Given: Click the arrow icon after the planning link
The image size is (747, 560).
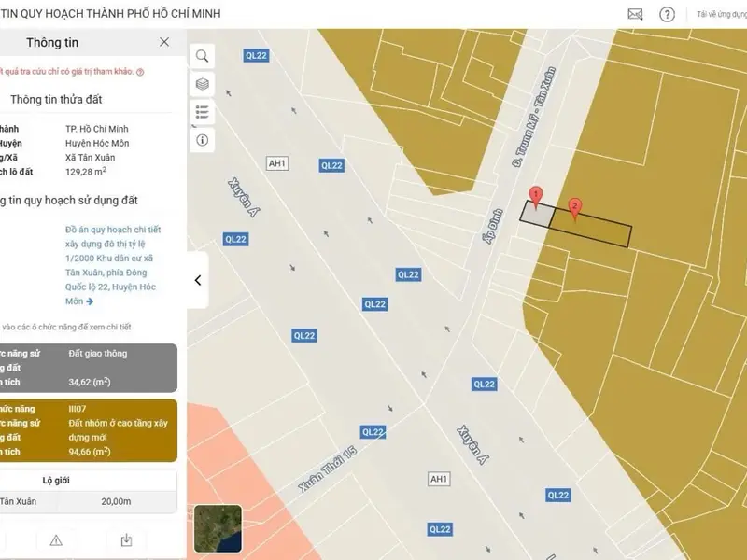Looking at the screenshot, I should pyautogui.click(x=90, y=301).
